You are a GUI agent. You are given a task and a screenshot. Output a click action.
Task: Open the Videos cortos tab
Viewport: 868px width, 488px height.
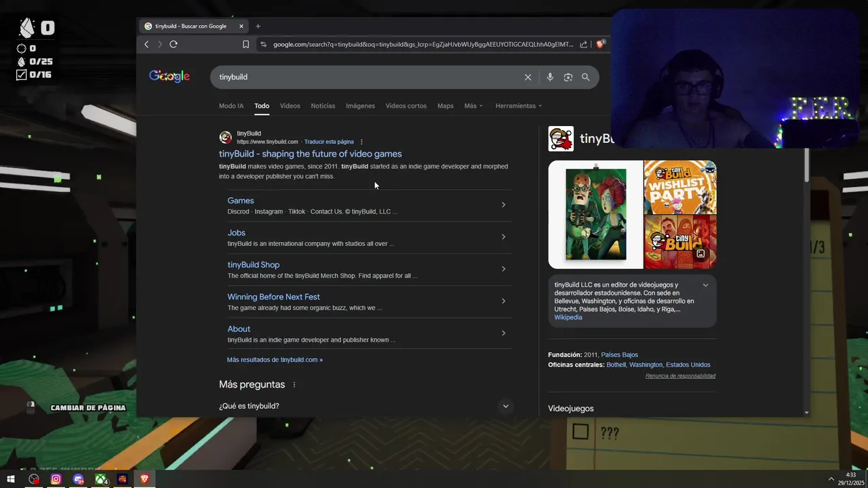click(x=406, y=106)
